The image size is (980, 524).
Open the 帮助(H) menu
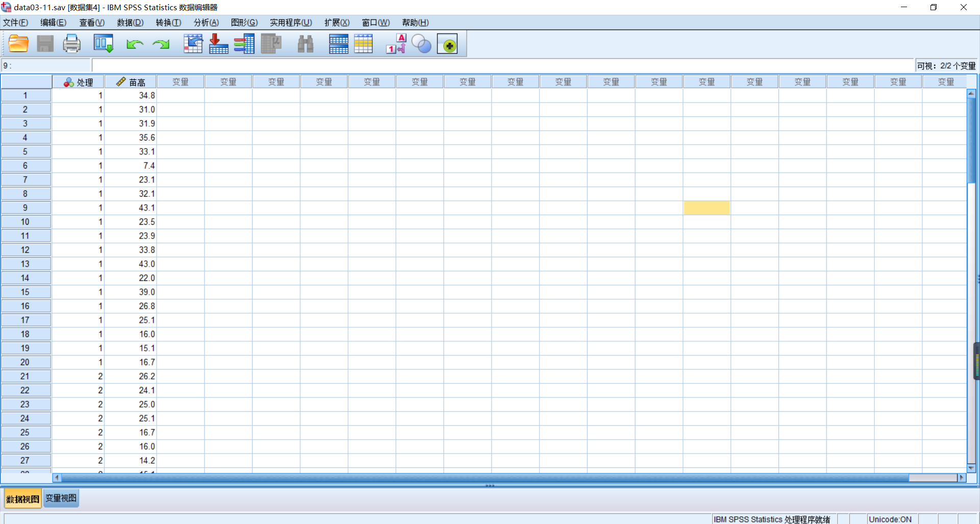415,22
